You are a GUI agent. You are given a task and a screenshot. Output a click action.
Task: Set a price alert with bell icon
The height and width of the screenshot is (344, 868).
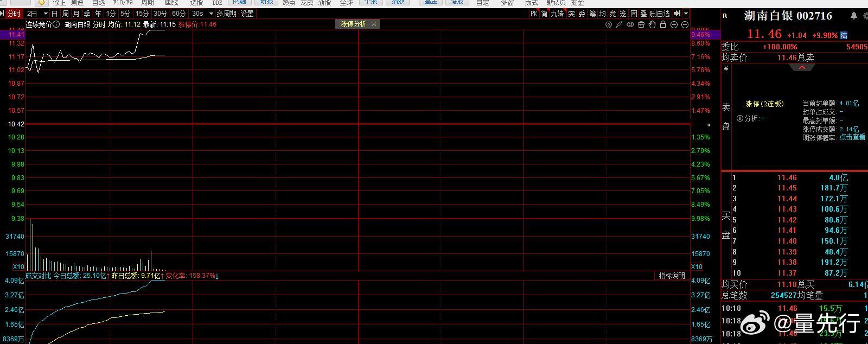pyautogui.click(x=853, y=16)
